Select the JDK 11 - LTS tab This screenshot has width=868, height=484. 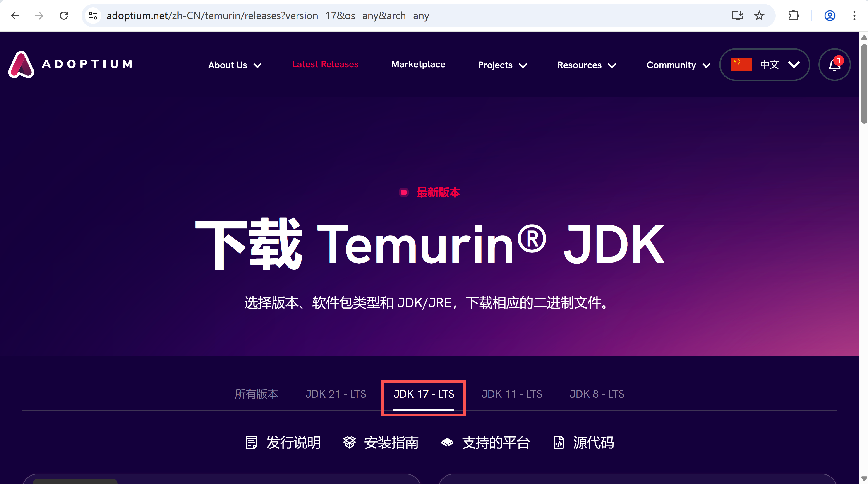click(x=512, y=394)
